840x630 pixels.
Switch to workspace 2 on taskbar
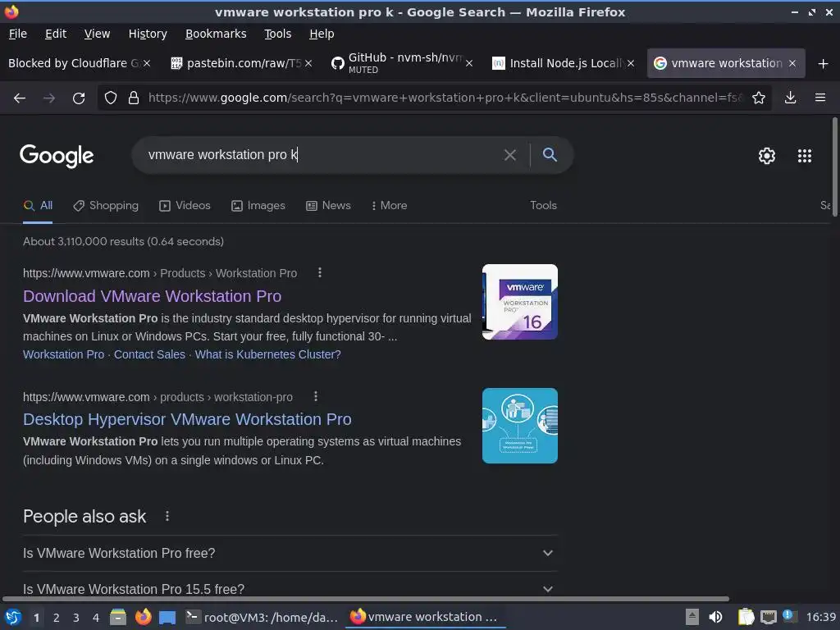point(57,618)
